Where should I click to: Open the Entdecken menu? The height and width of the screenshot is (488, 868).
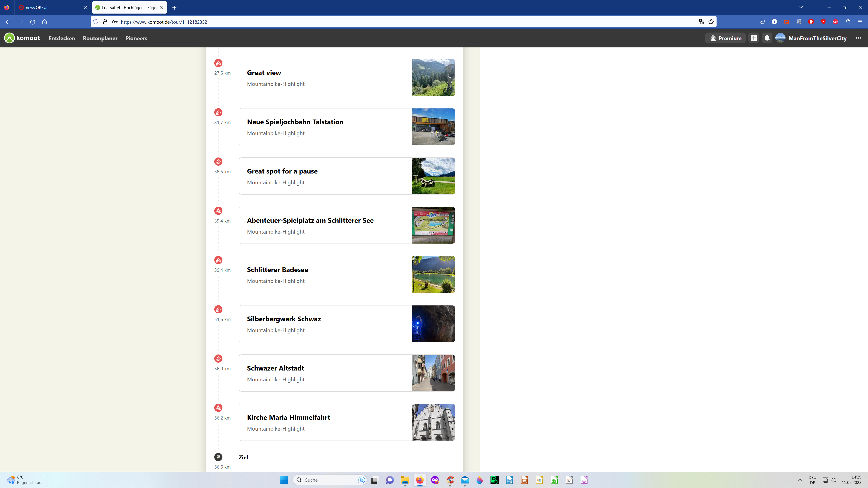(x=62, y=38)
